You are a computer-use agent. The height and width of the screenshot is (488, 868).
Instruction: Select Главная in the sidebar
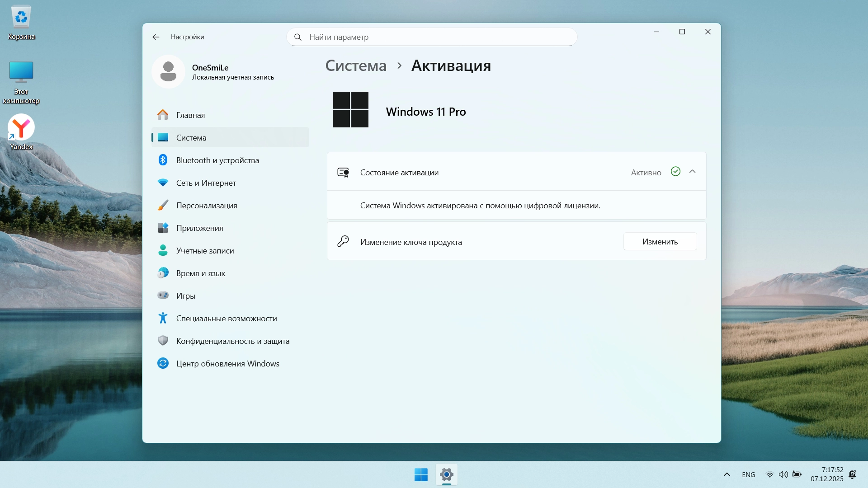click(190, 115)
